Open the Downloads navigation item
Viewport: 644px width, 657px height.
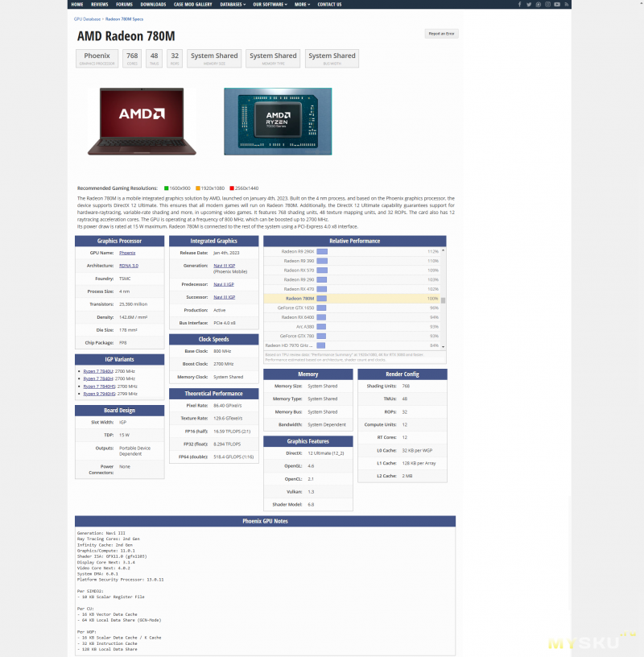[154, 4]
